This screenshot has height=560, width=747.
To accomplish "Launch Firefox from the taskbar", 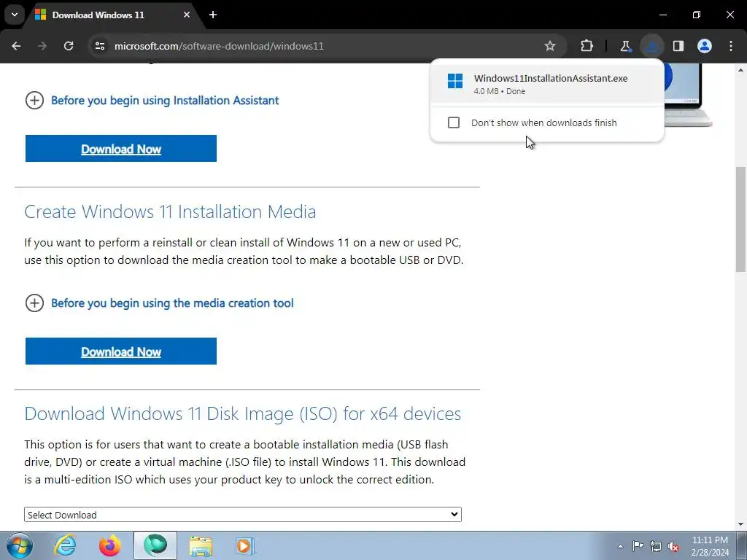I will point(109,545).
